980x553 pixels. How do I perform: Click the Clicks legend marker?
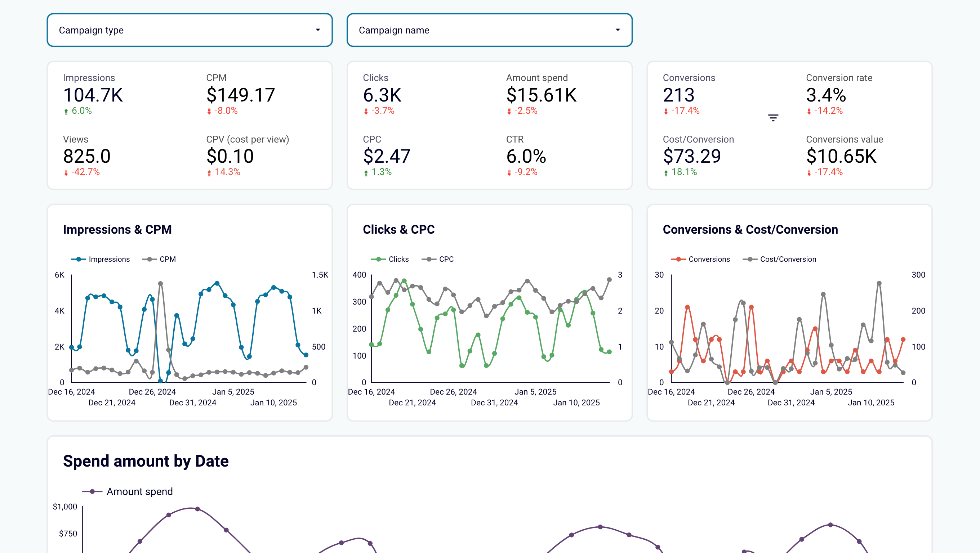(x=379, y=259)
